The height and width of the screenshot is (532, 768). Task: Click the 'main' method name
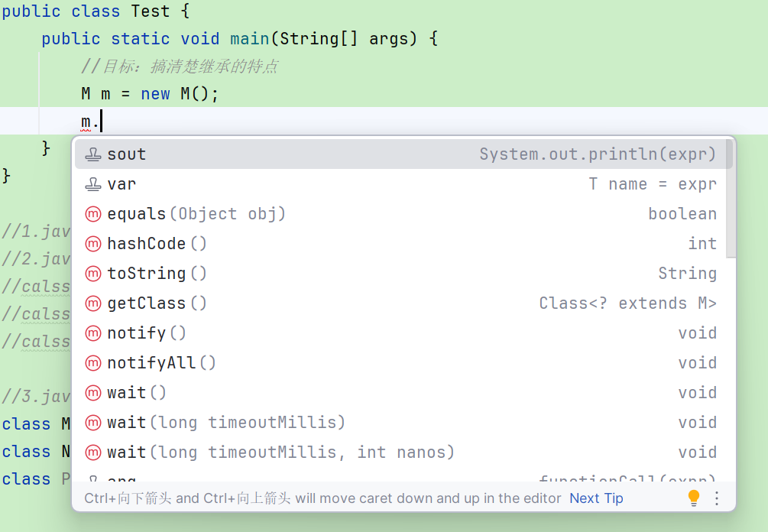249,39
